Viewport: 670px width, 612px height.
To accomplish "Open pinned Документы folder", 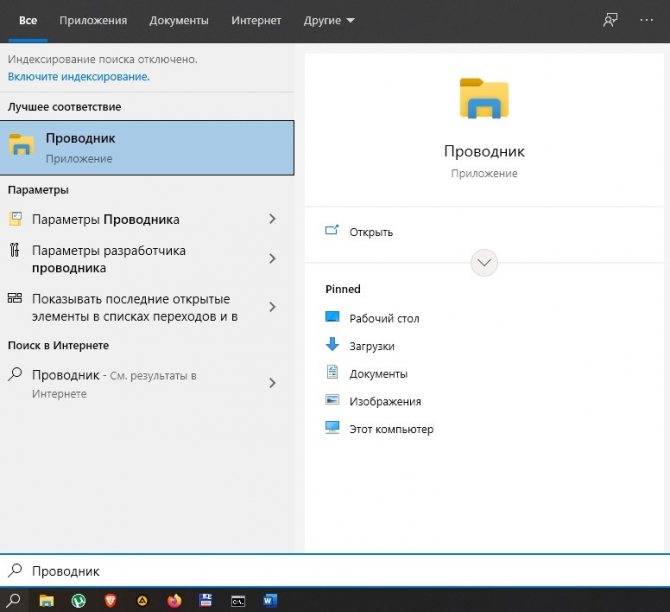I will (378, 374).
